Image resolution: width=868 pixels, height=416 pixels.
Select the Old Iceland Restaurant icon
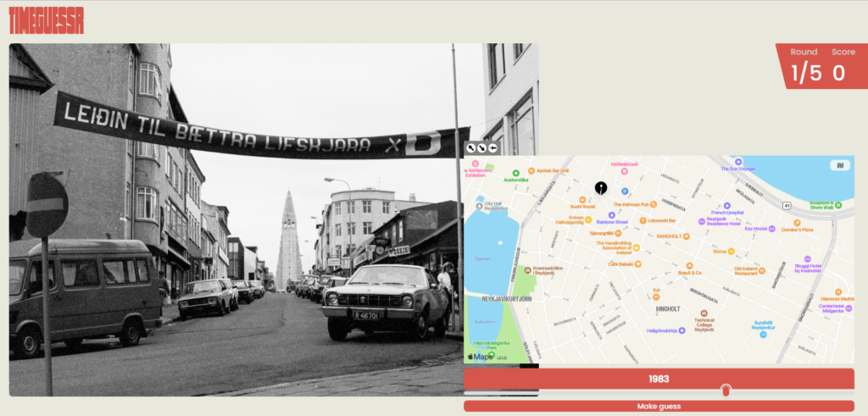click(762, 271)
